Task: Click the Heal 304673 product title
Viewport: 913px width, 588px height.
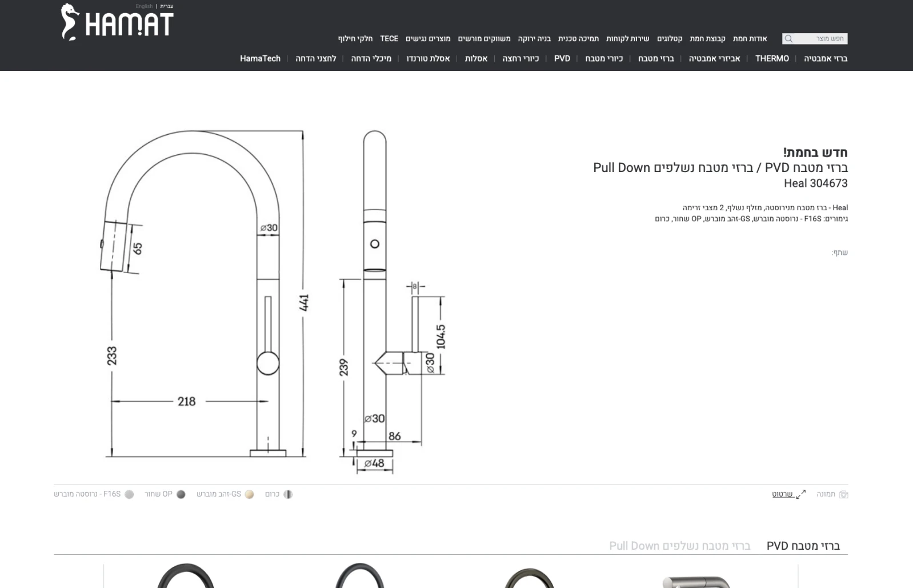Action: pos(815,183)
